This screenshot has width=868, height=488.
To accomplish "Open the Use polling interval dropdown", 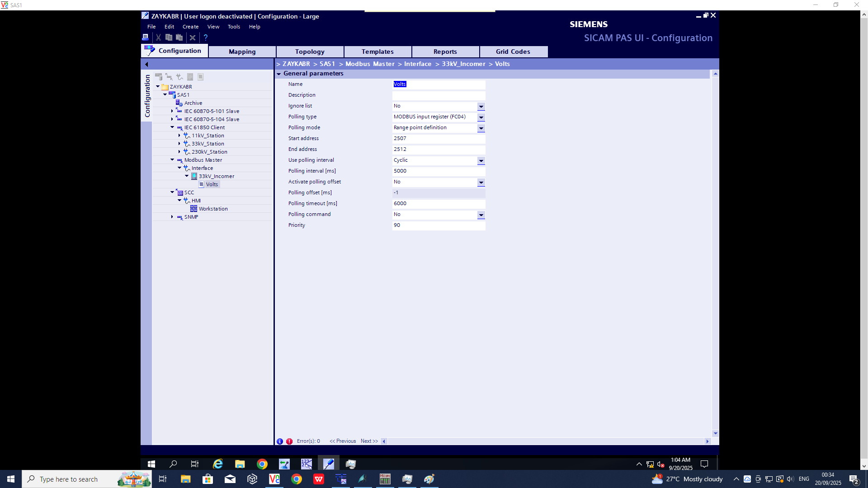I will pyautogui.click(x=481, y=161).
